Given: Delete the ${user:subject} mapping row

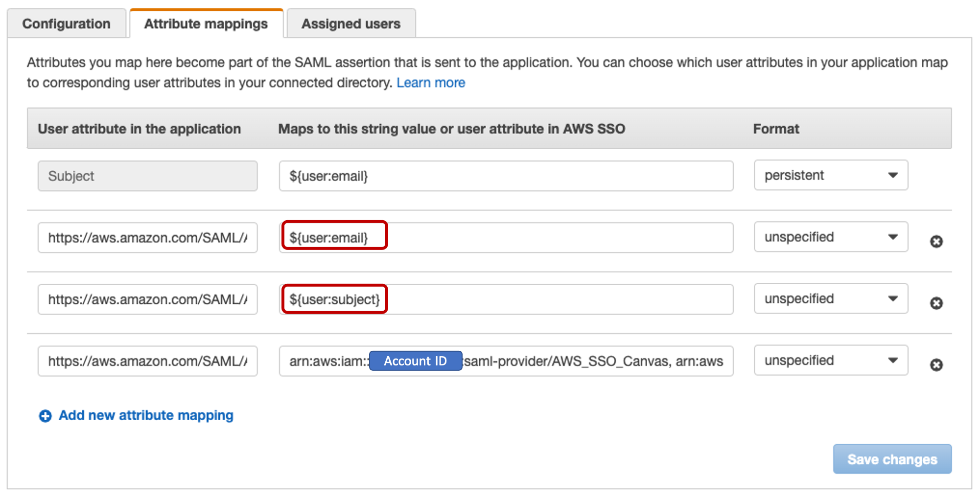Looking at the screenshot, I should (936, 303).
